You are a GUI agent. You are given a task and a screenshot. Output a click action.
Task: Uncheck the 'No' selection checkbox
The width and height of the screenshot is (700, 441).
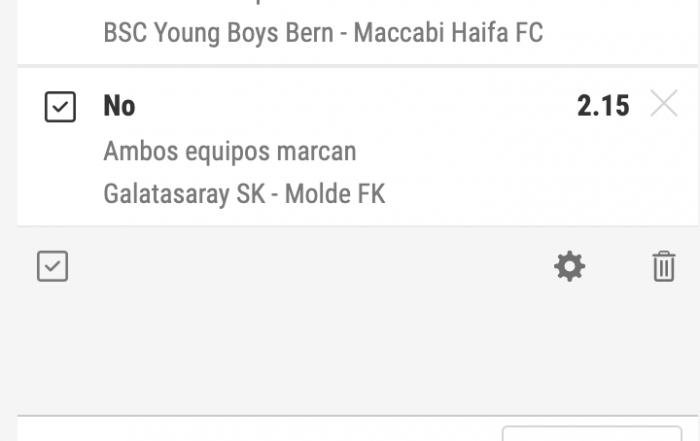pyautogui.click(x=60, y=106)
